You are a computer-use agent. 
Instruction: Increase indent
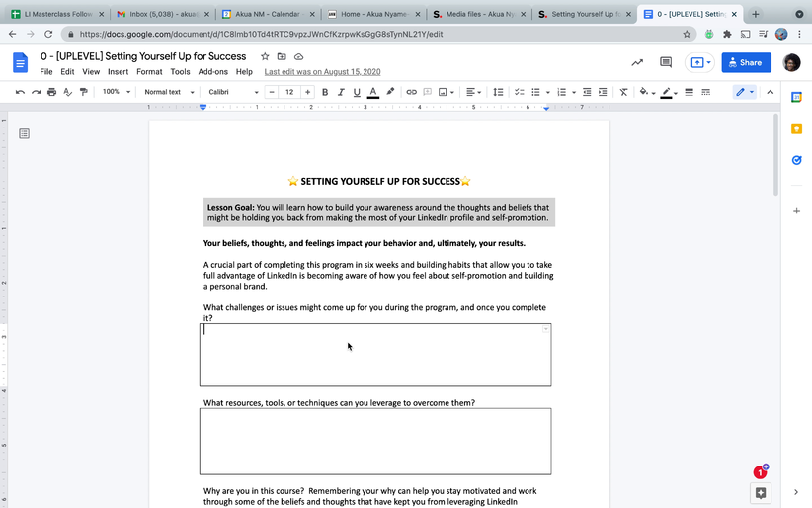(x=603, y=92)
